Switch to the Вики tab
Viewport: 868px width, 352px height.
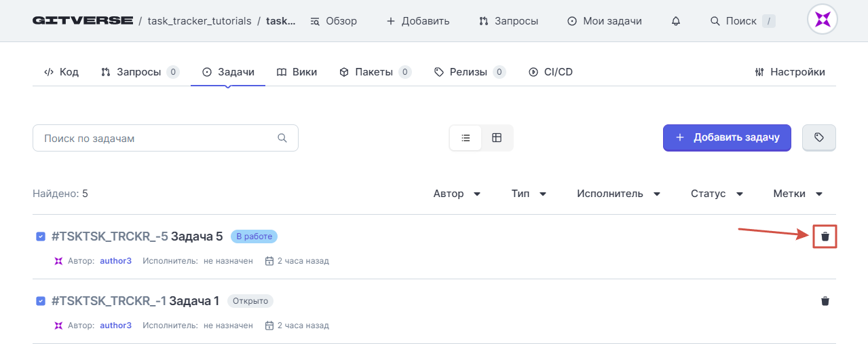pyautogui.click(x=297, y=71)
